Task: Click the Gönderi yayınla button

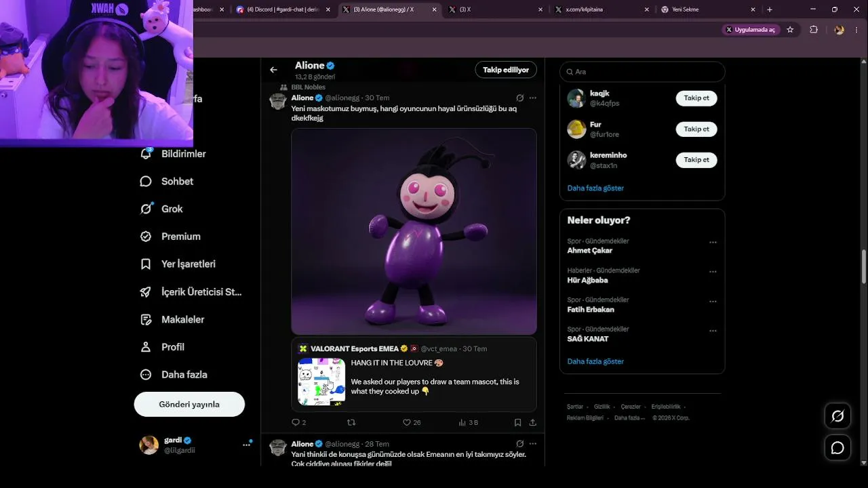Action: click(x=189, y=404)
